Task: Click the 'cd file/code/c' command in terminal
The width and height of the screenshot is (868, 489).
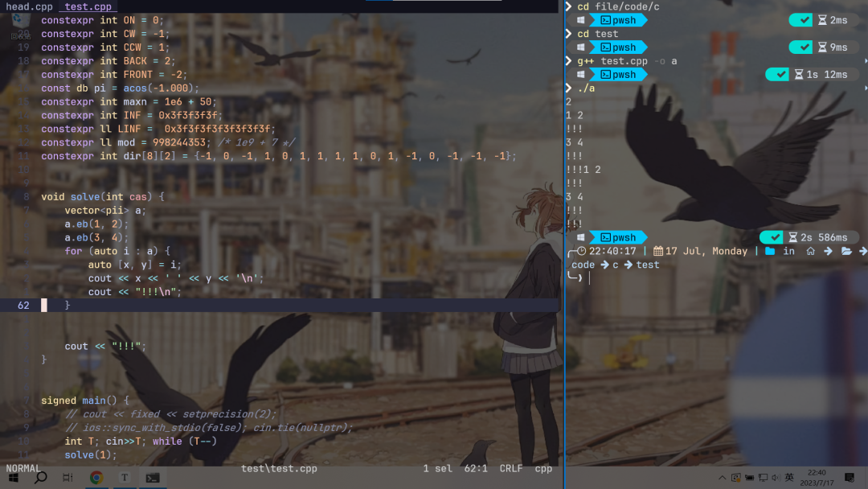Action: pos(618,6)
